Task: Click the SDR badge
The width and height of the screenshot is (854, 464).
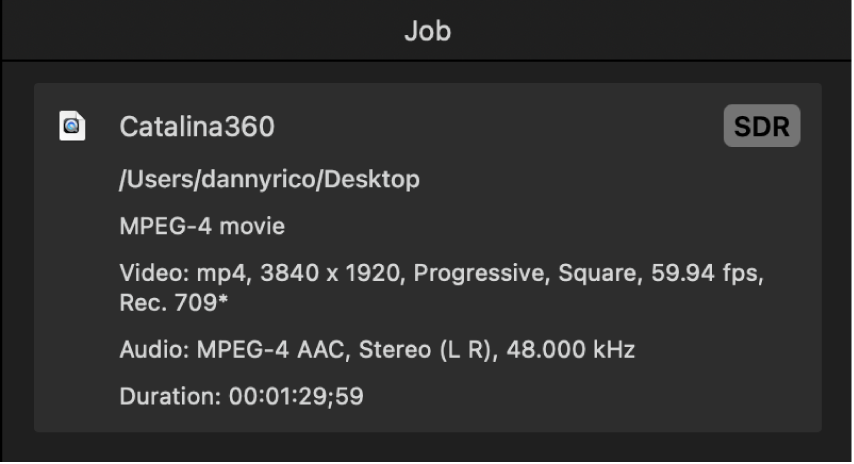Action: click(761, 127)
